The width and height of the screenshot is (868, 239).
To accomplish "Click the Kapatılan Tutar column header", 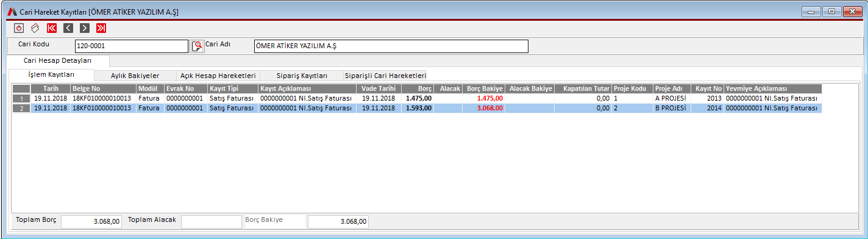I will 583,88.
